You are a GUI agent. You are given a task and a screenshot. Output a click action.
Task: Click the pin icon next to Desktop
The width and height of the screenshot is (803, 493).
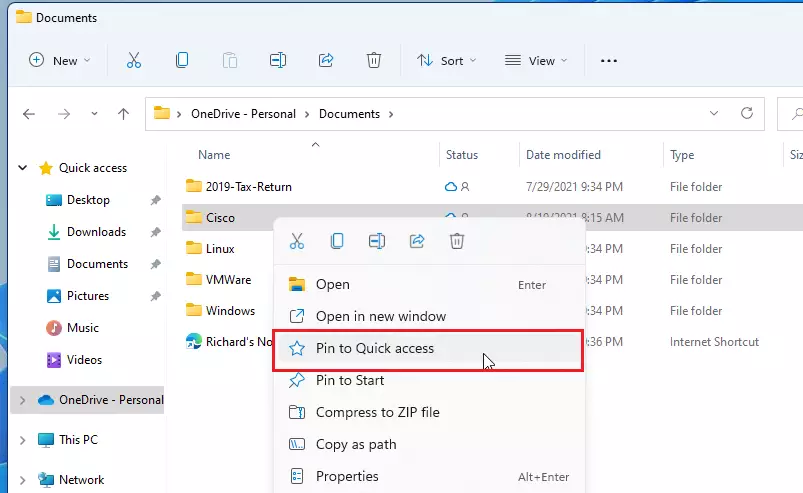[156, 200]
